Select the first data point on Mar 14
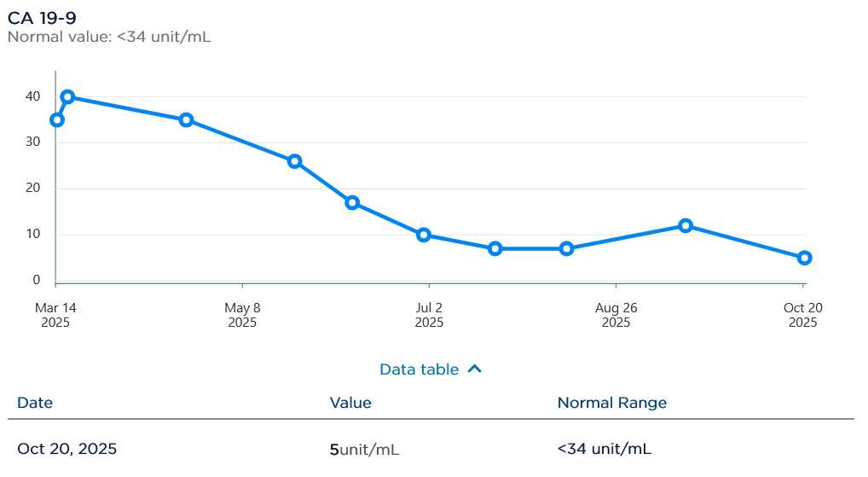This screenshot has width=868, height=477. [x=57, y=120]
